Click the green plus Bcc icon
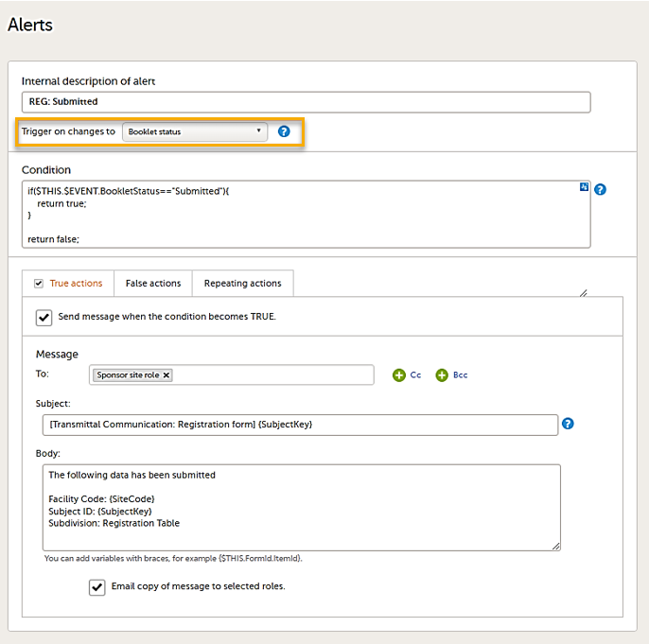The width and height of the screenshot is (649, 644). [x=442, y=375]
